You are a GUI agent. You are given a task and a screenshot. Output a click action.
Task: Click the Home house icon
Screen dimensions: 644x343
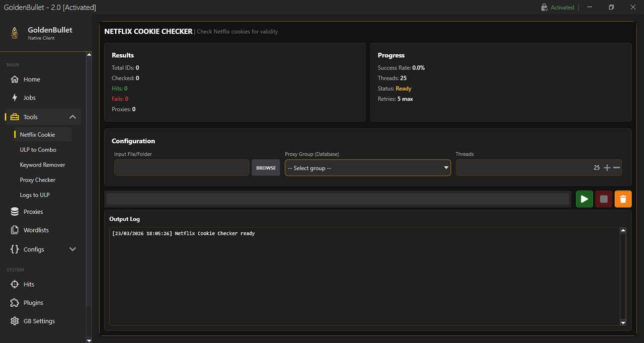(15, 79)
